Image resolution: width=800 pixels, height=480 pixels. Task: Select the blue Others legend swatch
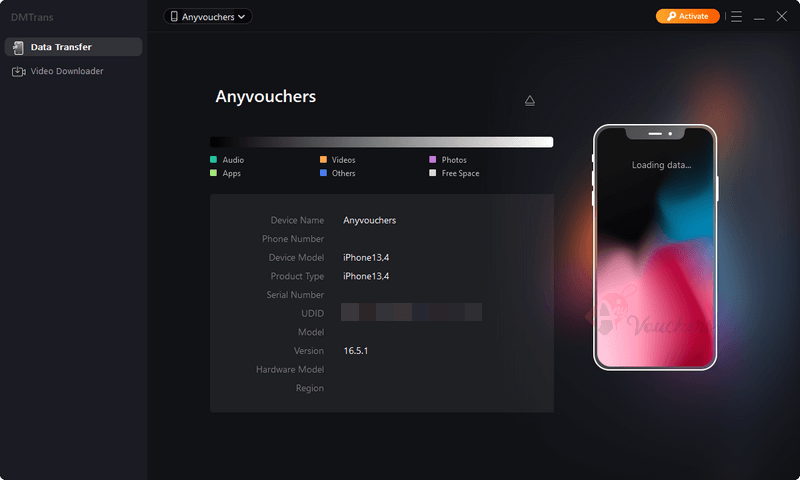(324, 173)
